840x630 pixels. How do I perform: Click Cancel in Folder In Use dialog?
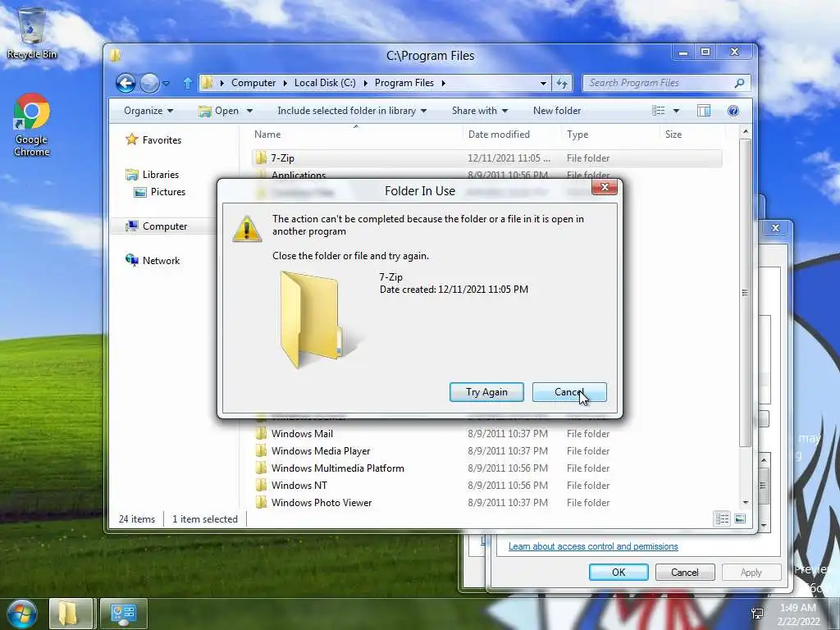tap(569, 392)
